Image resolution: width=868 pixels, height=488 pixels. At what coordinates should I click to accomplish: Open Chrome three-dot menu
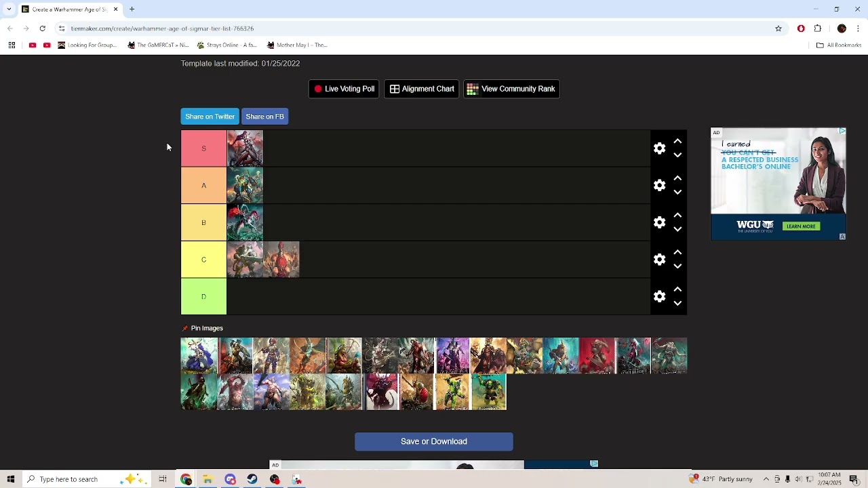click(x=859, y=28)
